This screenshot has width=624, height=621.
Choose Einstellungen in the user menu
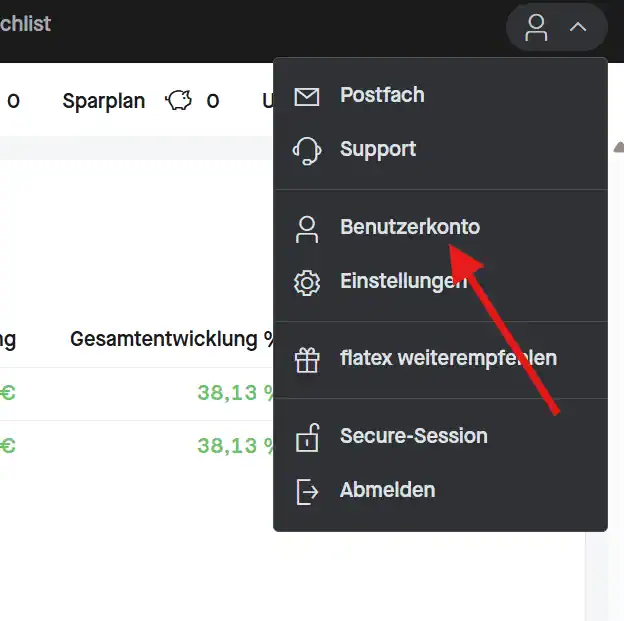402,282
